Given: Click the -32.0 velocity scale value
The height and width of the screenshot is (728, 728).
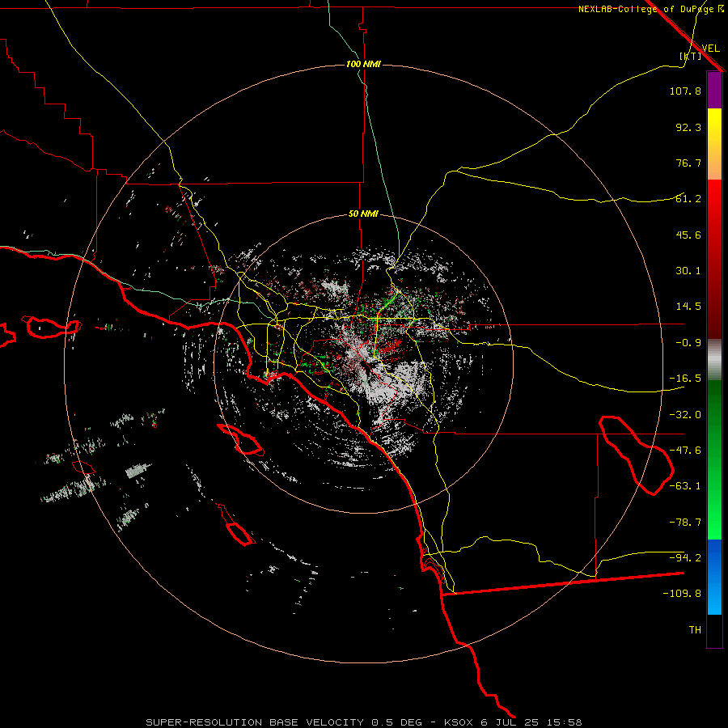Looking at the screenshot, I should click(685, 415).
